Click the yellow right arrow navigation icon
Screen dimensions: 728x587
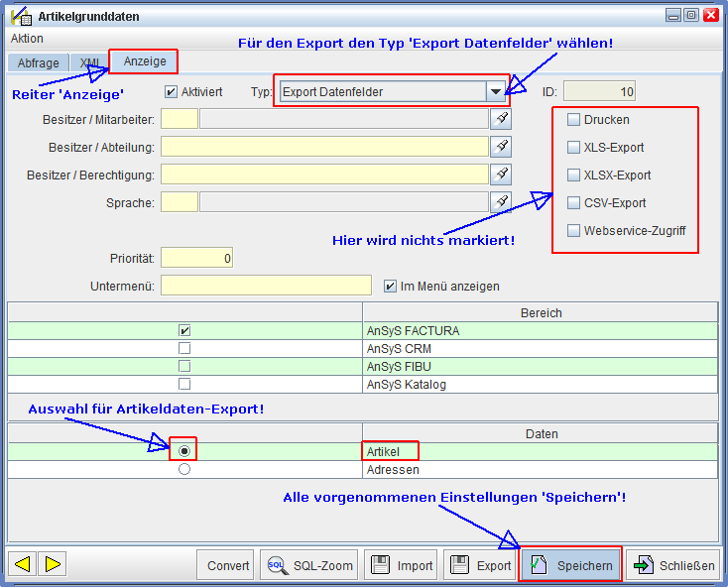pyautogui.click(x=53, y=564)
